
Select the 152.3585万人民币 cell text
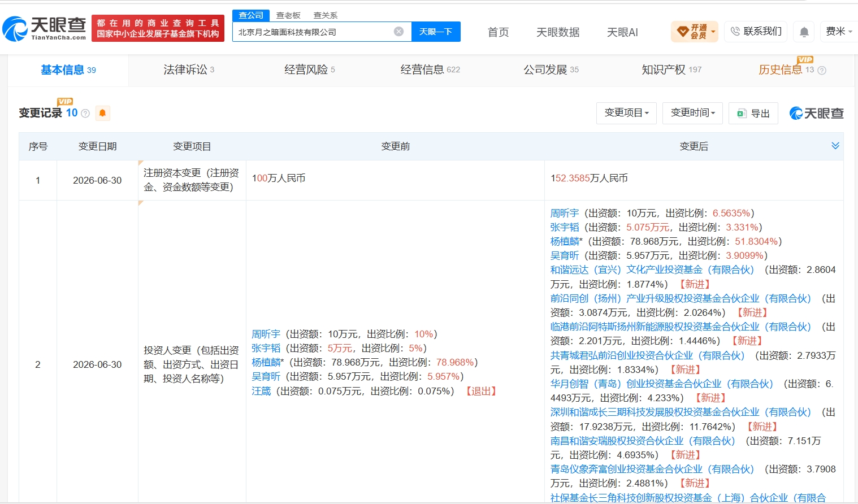(x=589, y=178)
